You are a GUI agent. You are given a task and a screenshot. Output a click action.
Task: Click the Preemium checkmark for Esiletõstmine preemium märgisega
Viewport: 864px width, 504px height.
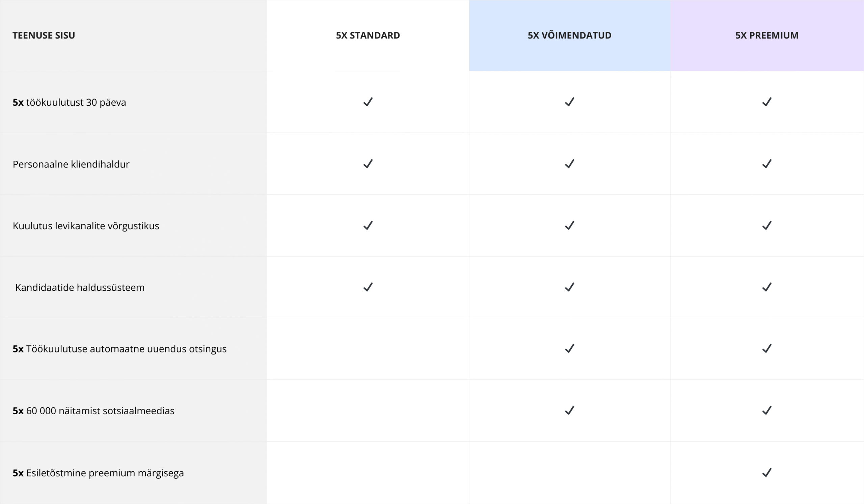766,473
